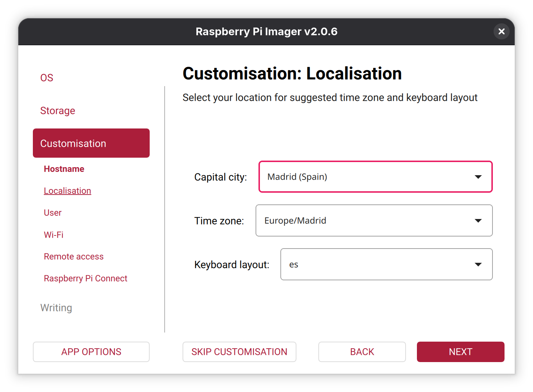The image size is (533, 392).
Task: Click the arrow on Capital city dropdown
Action: point(478,177)
